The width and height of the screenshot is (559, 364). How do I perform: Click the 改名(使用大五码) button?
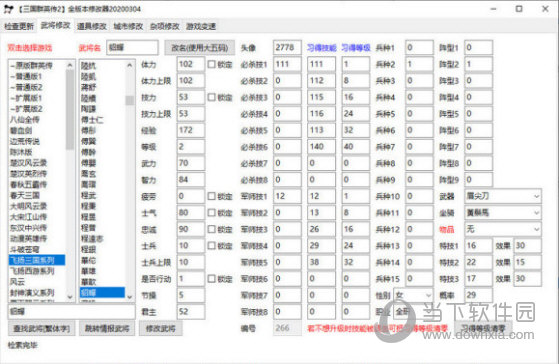tap(200, 48)
